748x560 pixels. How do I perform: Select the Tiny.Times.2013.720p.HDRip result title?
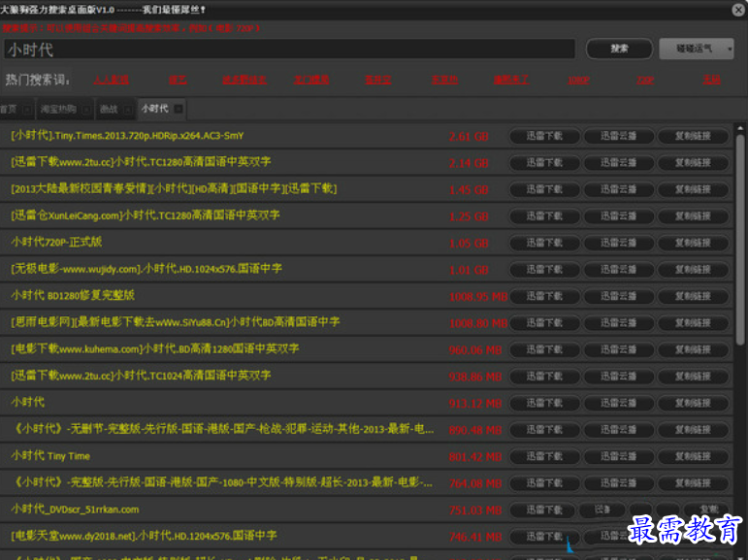[127, 136]
